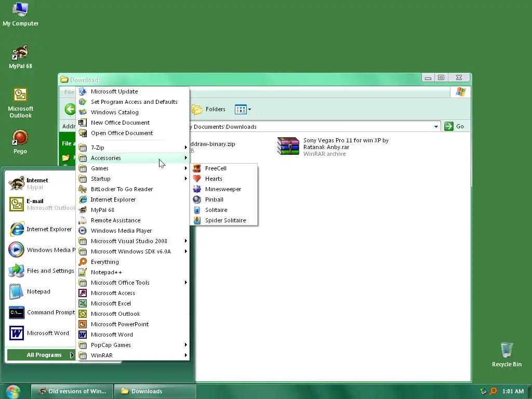Open Internet Explorer from Start menu left pane
The height and width of the screenshot is (399, 532).
pos(41,229)
